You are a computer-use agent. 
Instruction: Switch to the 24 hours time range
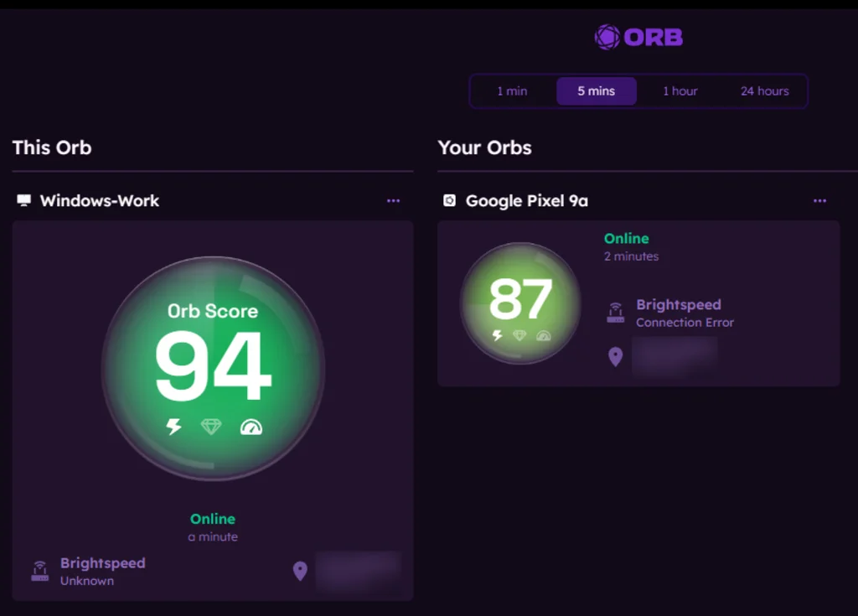point(764,91)
